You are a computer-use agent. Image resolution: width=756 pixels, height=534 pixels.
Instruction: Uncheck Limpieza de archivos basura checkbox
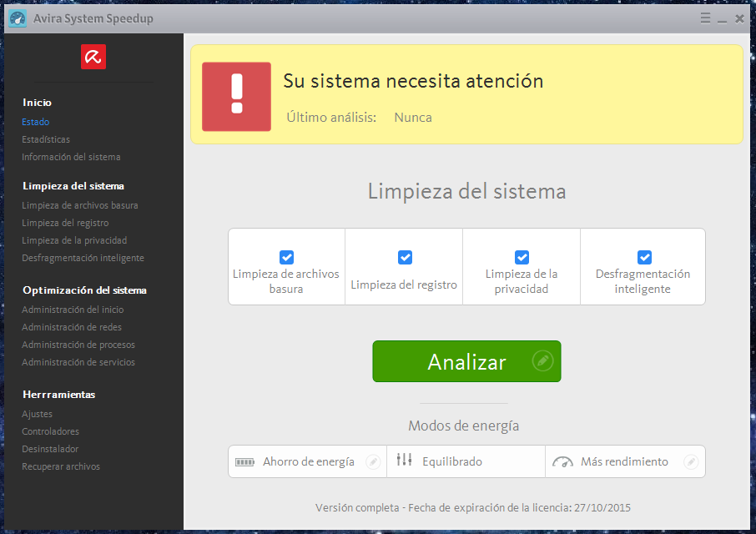click(x=286, y=257)
